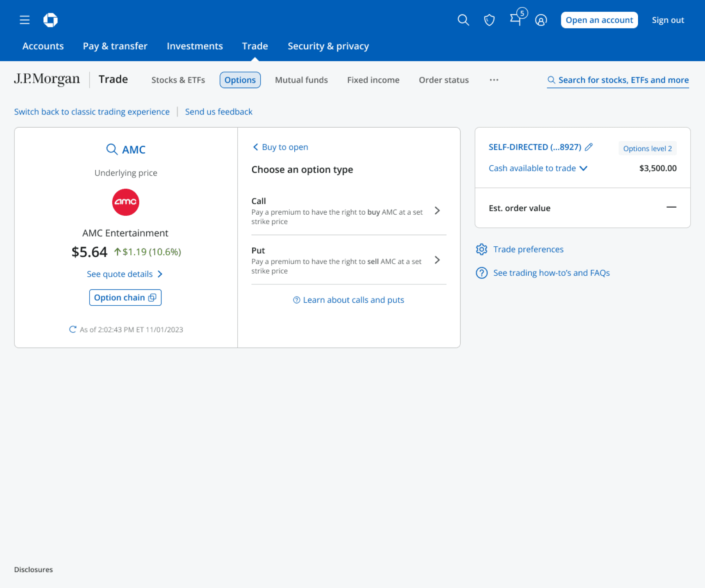Click the Trade preferences gear icon
The width and height of the screenshot is (705, 588).
click(x=482, y=249)
